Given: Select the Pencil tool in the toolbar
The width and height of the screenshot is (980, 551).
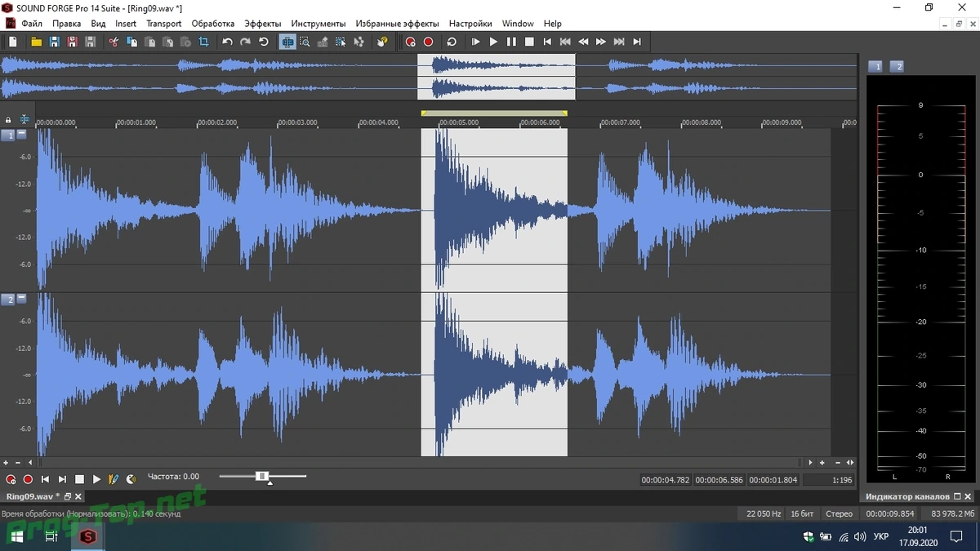Looking at the screenshot, I should tap(323, 42).
